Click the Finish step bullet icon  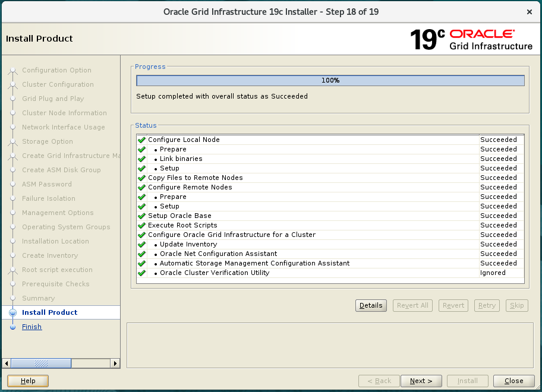(13, 327)
